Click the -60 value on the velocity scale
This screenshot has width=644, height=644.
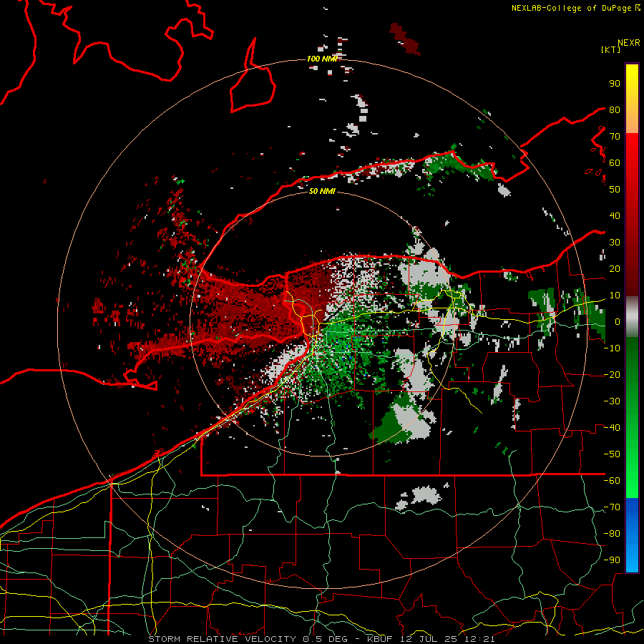pyautogui.click(x=612, y=481)
